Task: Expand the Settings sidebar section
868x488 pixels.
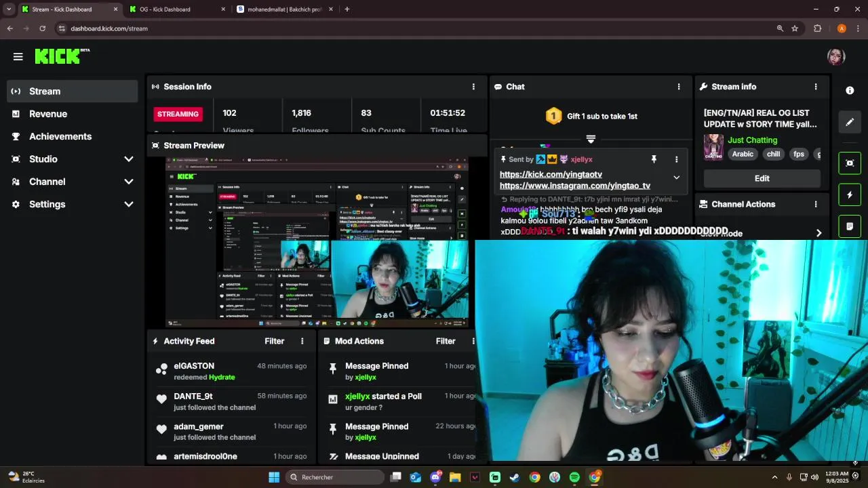Action: tap(73, 204)
